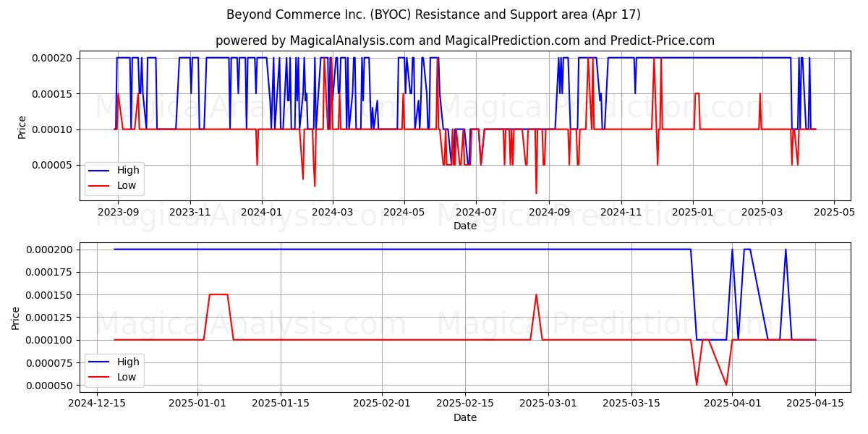This screenshot has width=868, height=434.
Task: Click the 0.00005 price tick label
Action: point(54,166)
